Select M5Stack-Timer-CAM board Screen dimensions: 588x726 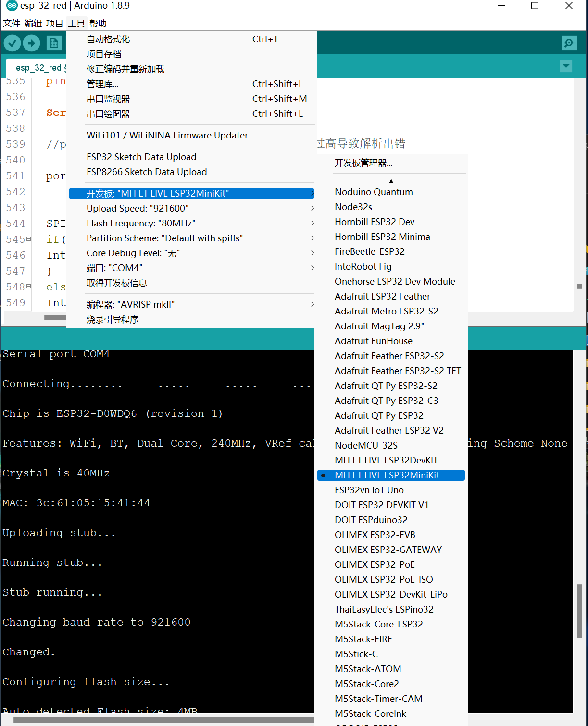pos(391,699)
